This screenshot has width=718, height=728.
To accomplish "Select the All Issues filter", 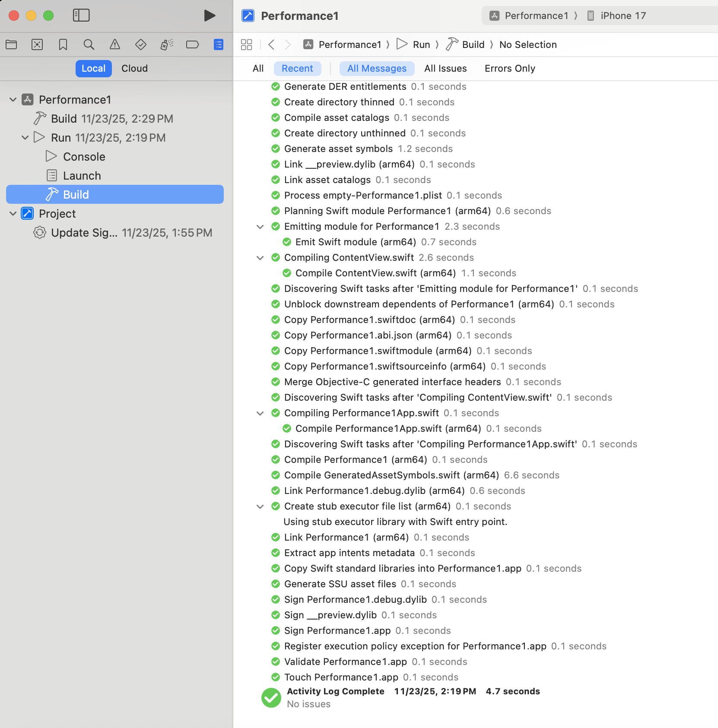I will [445, 69].
